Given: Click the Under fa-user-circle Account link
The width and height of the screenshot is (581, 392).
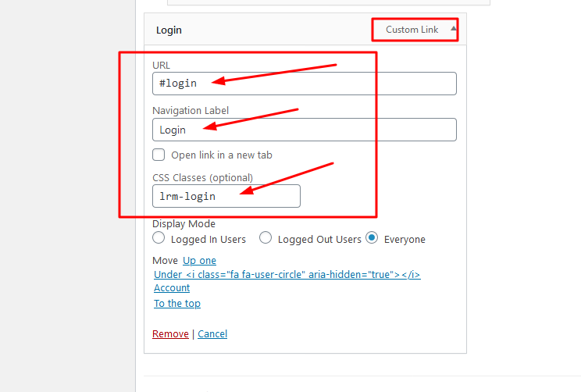Looking at the screenshot, I should pyautogui.click(x=287, y=281).
